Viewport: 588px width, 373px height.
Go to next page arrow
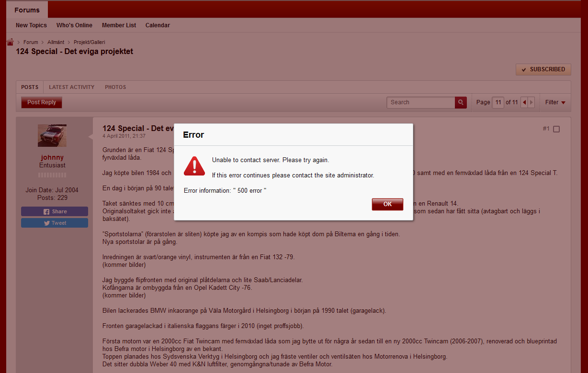point(531,102)
